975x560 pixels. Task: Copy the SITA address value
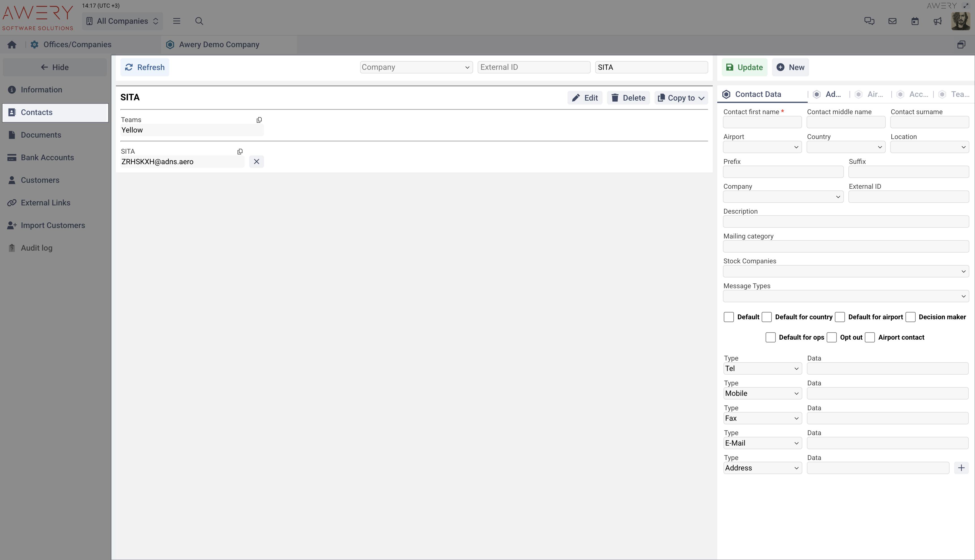pyautogui.click(x=240, y=151)
